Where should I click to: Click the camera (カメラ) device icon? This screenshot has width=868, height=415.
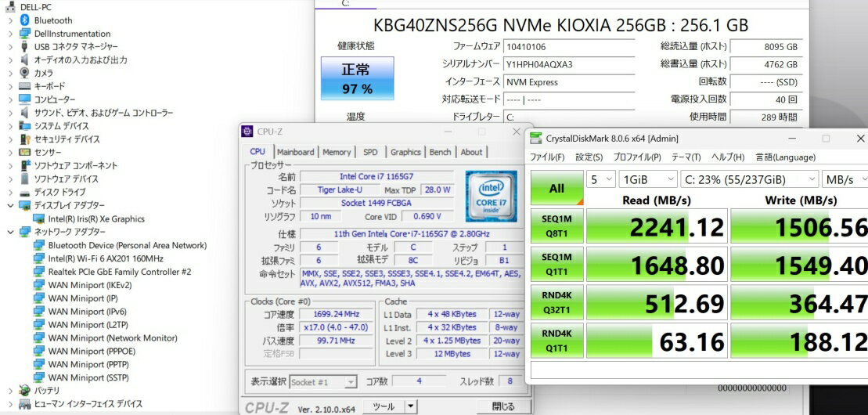pyautogui.click(x=25, y=73)
